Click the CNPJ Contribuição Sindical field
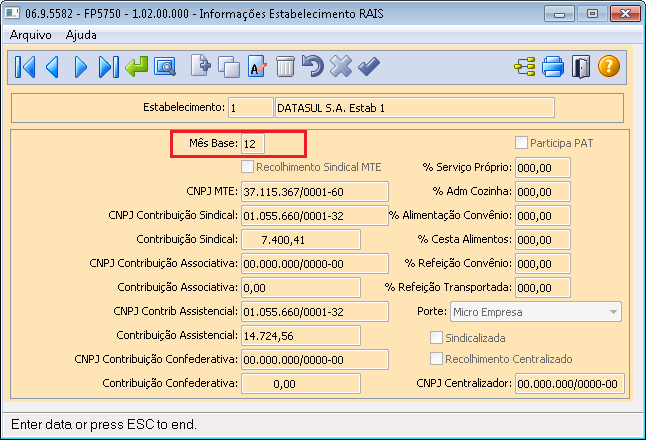 coord(315,215)
